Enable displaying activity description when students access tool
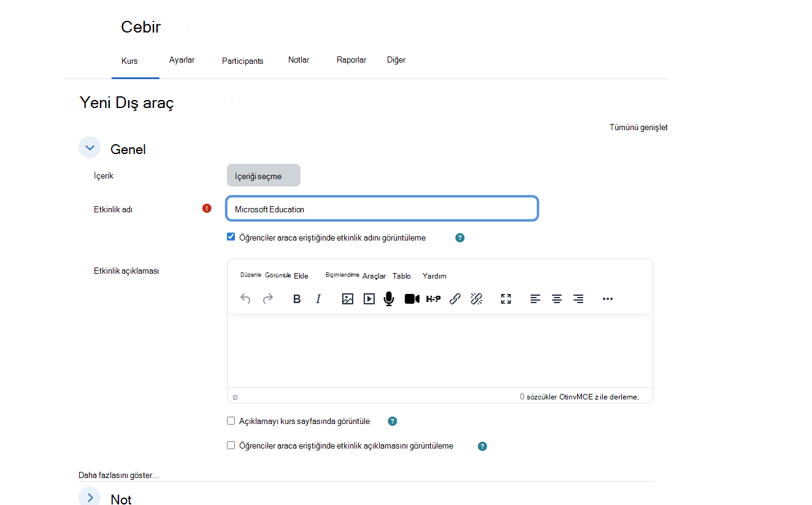Screen dimensions: 812x505 231,445
